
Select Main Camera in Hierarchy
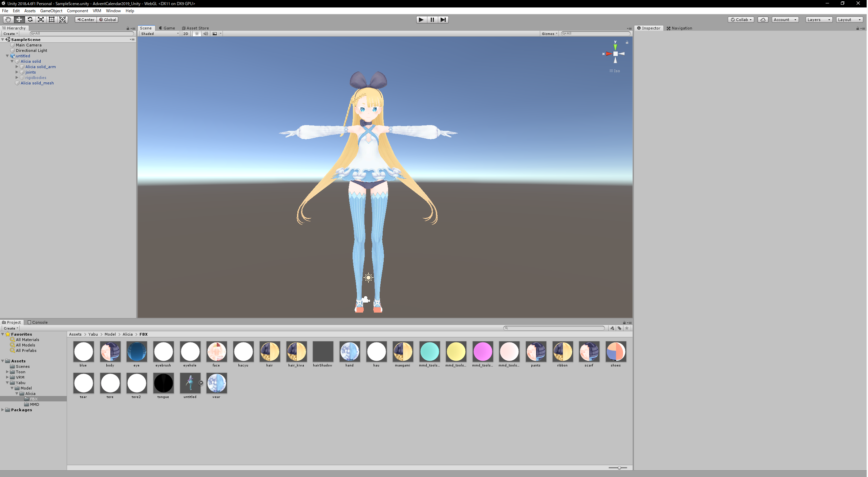click(x=28, y=45)
